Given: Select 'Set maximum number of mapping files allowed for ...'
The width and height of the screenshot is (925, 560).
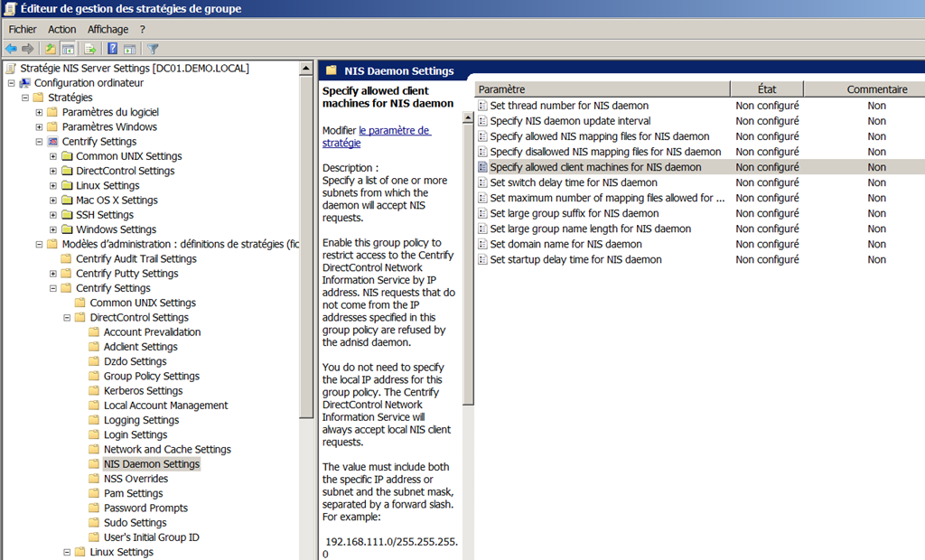Looking at the screenshot, I should [608, 198].
